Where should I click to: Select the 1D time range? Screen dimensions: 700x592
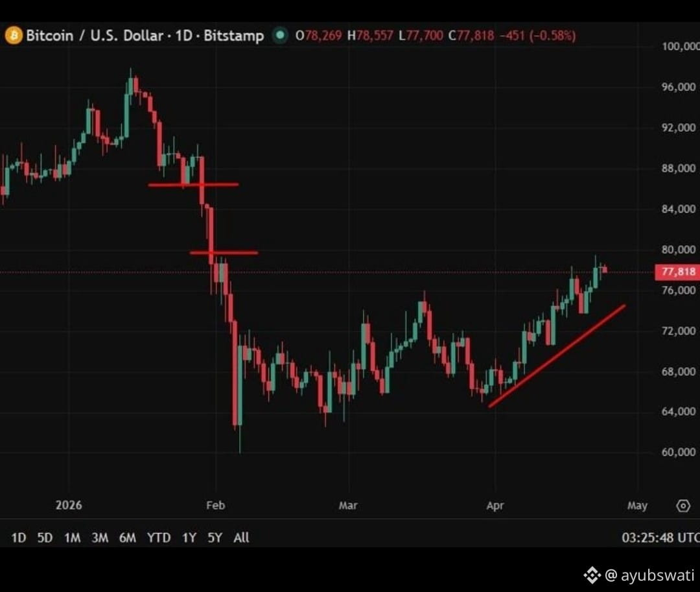point(18,538)
